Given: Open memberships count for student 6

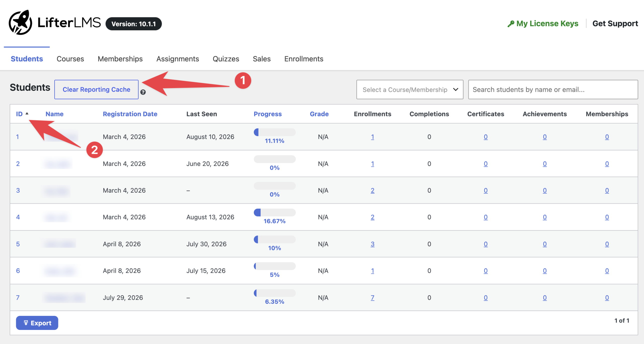Looking at the screenshot, I should click(x=607, y=271).
